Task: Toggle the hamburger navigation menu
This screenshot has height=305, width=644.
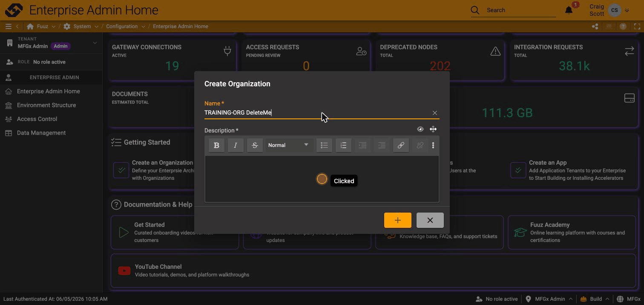Action: [8, 26]
